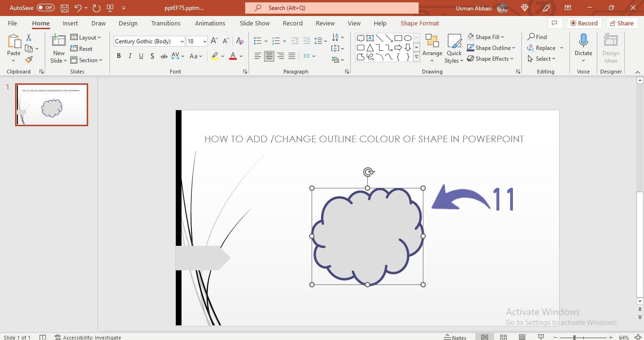The height and width of the screenshot is (340, 644).
Task: Toggle AutoSave switch off/on
Action: (x=46, y=8)
